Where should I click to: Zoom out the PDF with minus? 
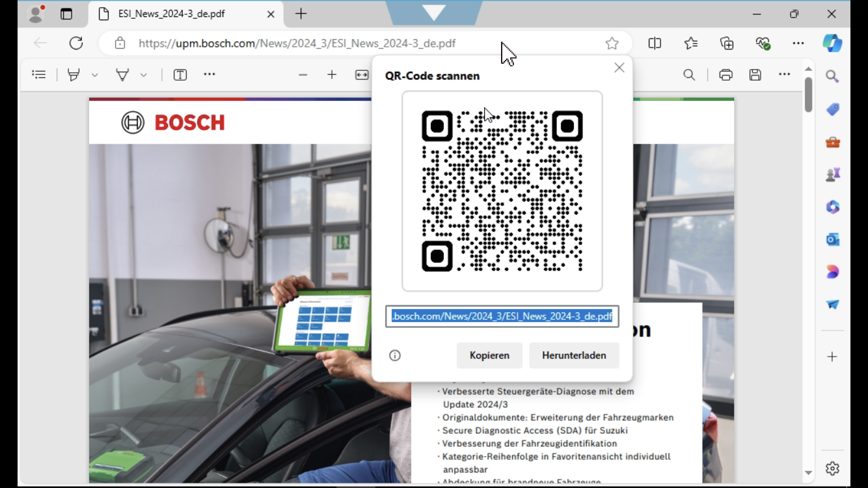[x=303, y=75]
